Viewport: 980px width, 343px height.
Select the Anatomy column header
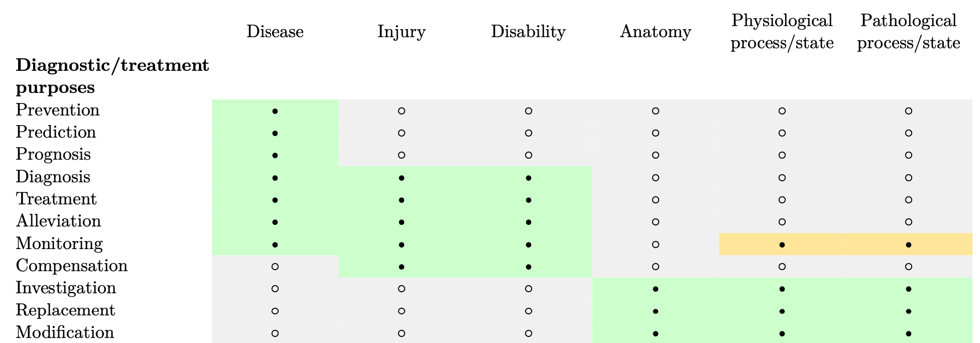tap(655, 32)
